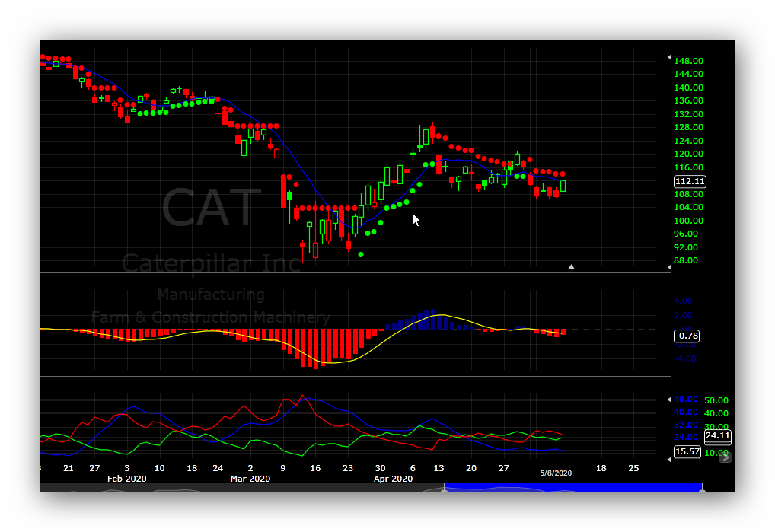This screenshot has width=775, height=532.
Task: Click the last green candlestick at the chart's right edge
Action: point(563,186)
